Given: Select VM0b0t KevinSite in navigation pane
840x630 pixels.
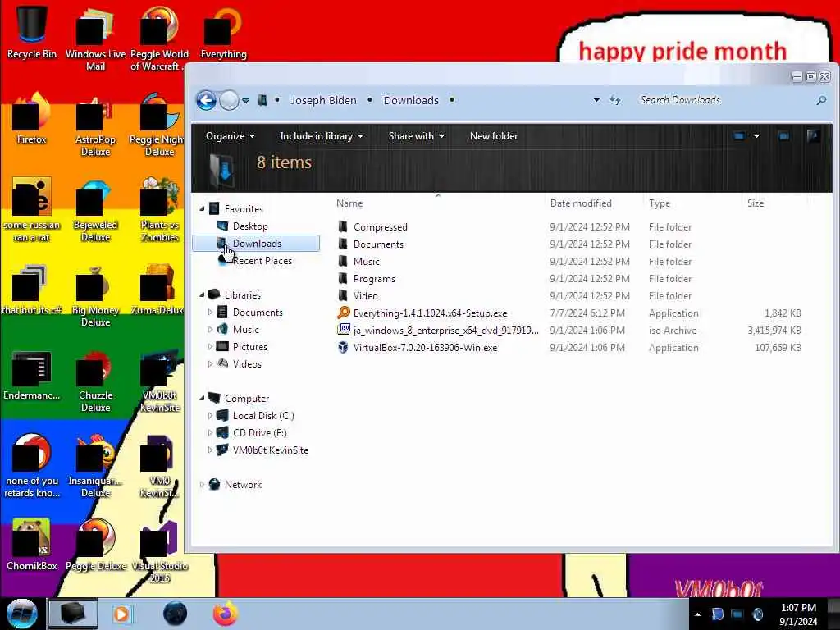Looking at the screenshot, I should point(271,450).
